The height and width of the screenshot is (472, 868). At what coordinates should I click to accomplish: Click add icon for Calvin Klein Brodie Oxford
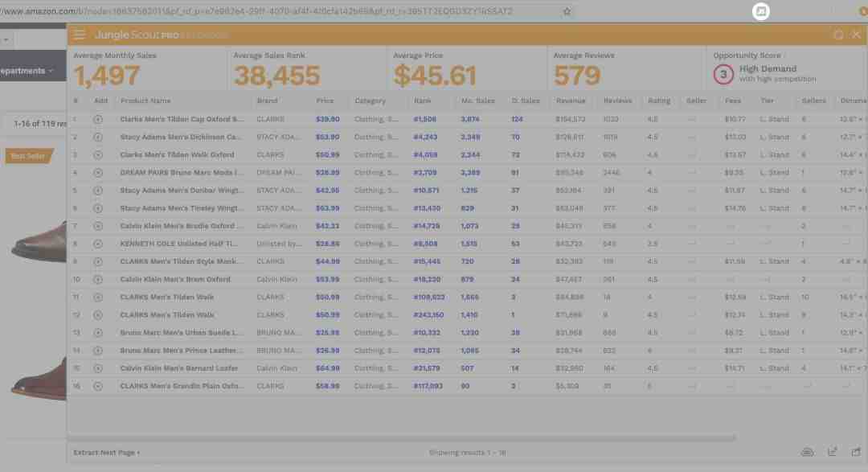[98, 226]
